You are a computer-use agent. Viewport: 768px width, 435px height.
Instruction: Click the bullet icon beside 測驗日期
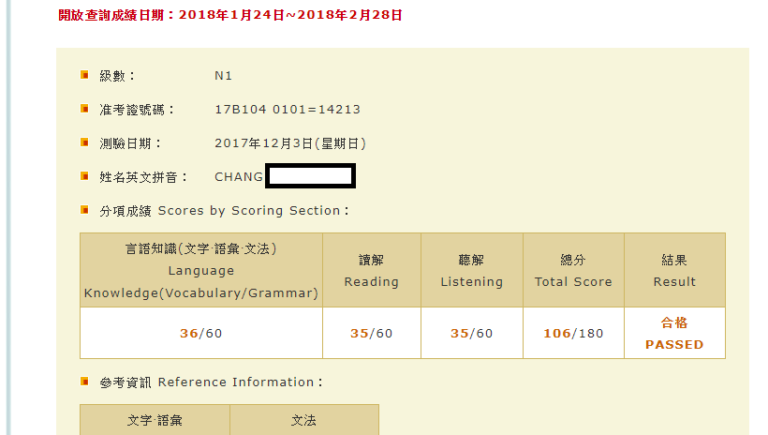[85, 143]
